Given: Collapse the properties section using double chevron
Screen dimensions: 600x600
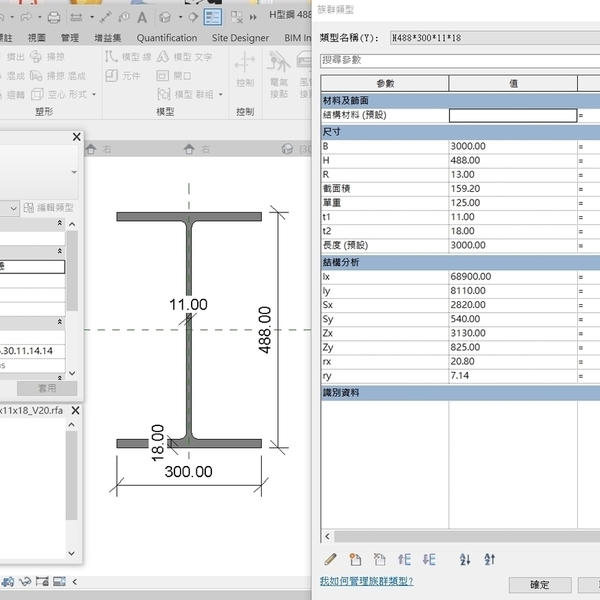Looking at the screenshot, I should (58, 223).
